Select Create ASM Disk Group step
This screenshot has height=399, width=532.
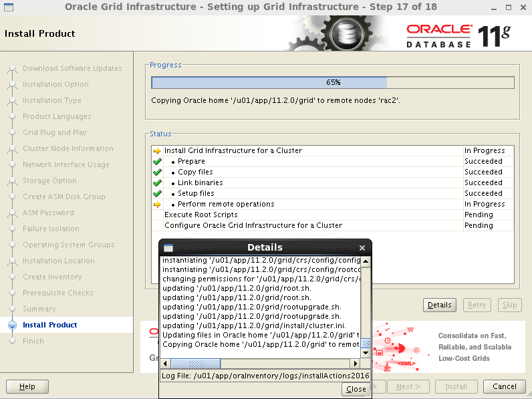pos(63,196)
